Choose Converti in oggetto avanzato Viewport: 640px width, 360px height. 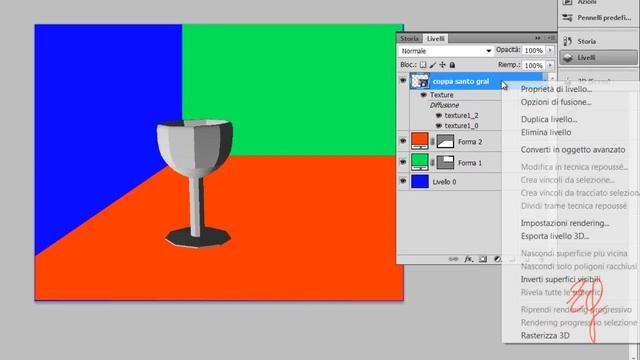pyautogui.click(x=573, y=149)
